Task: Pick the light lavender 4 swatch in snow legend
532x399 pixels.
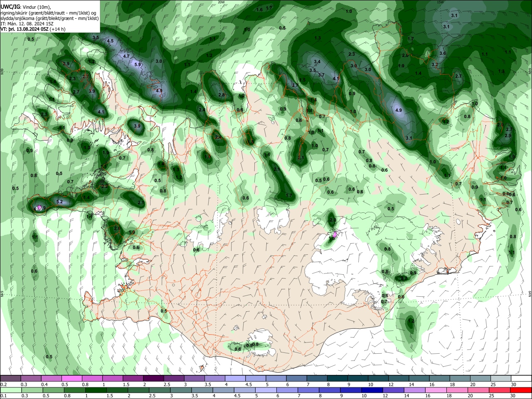Action: [x=235, y=379]
